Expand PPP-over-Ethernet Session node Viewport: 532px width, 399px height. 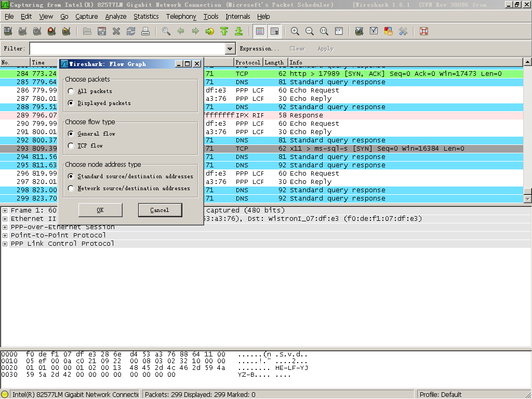pyautogui.click(x=5, y=228)
